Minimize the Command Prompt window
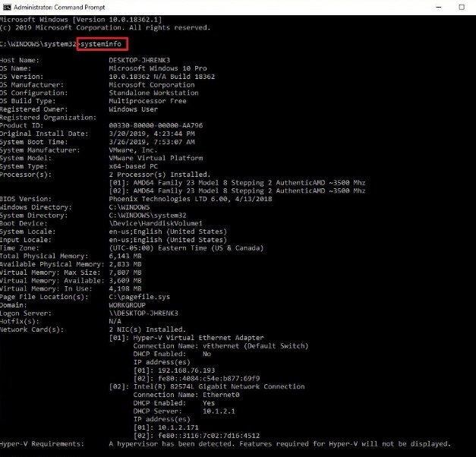The image size is (476, 457). [439, 8]
